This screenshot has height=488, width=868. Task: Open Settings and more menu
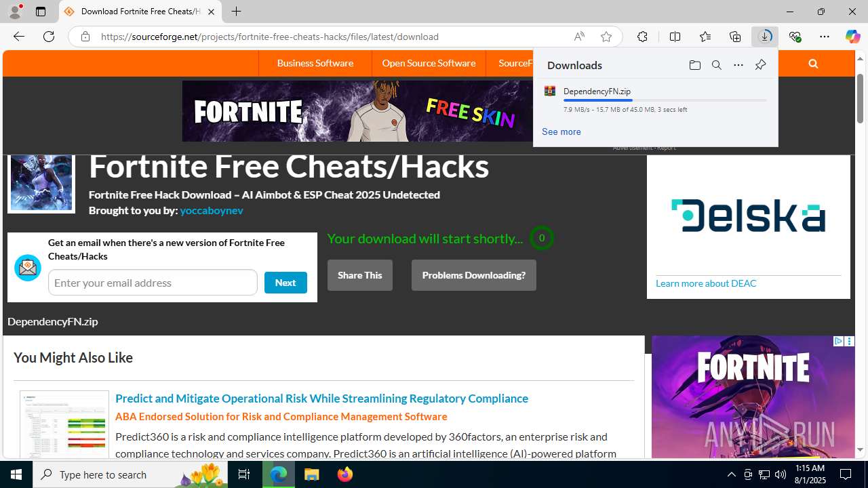(x=825, y=37)
